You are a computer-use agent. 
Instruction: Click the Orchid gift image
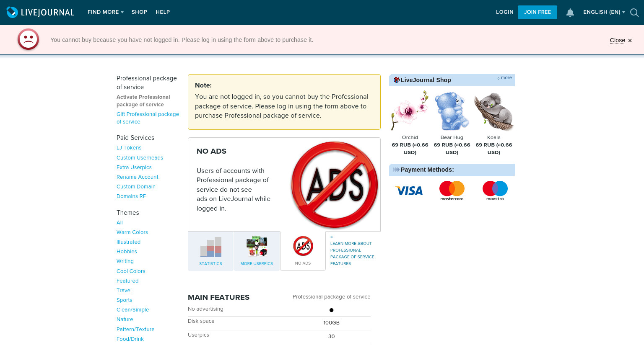click(410, 111)
